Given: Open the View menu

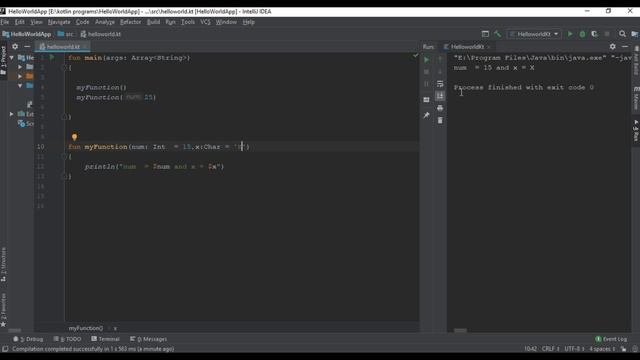Looking at the screenshot, I should click(36, 22).
